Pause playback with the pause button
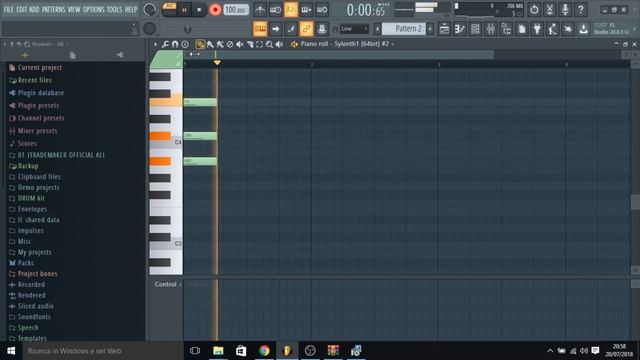This screenshot has height=360, width=640. [184, 10]
